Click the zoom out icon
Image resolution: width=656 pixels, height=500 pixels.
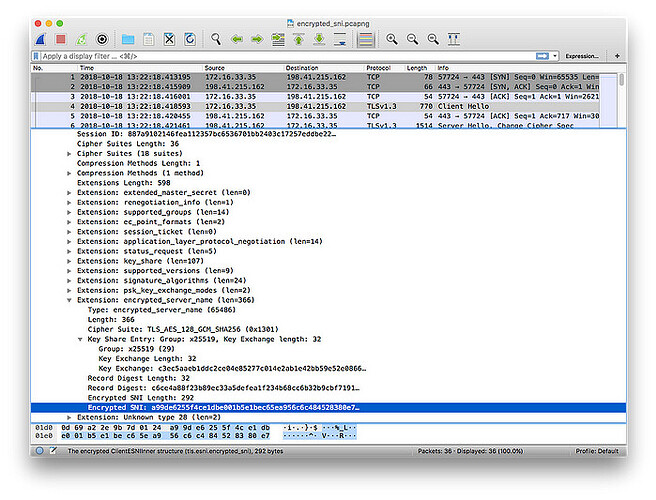point(413,39)
